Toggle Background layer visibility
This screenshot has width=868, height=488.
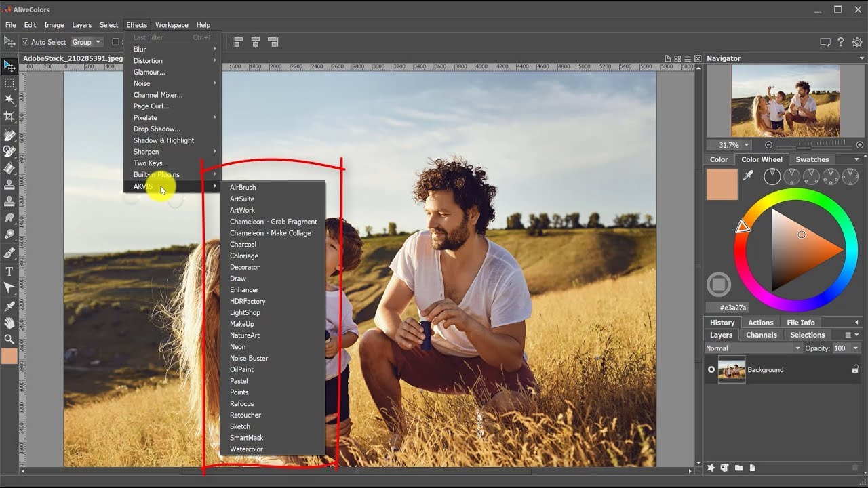click(x=711, y=369)
